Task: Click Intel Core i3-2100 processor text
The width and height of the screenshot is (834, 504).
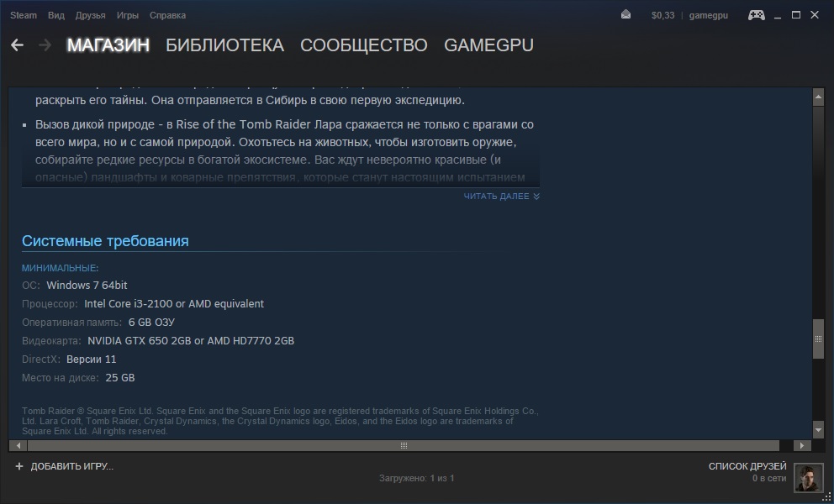Action: (174, 303)
